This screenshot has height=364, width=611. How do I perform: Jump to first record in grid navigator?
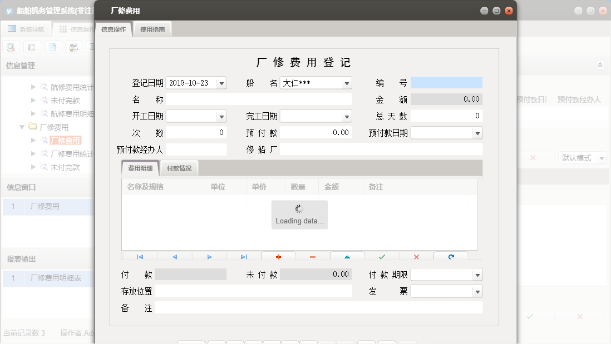coord(140,257)
